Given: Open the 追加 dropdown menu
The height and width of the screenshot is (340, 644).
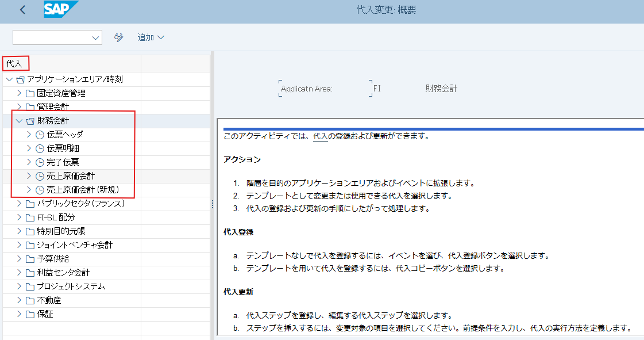Looking at the screenshot, I should (x=151, y=37).
